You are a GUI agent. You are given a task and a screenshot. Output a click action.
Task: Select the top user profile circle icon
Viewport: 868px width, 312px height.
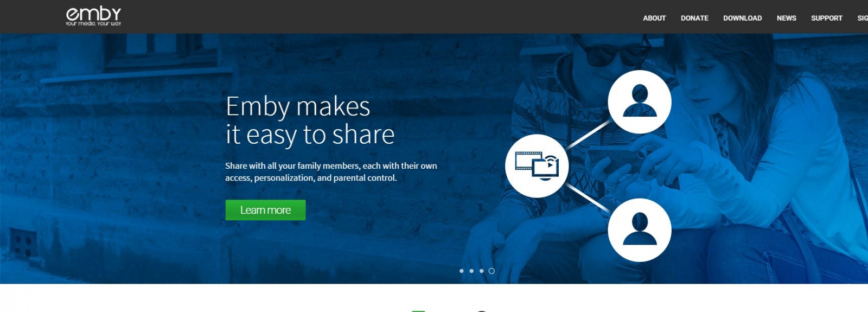tap(640, 102)
